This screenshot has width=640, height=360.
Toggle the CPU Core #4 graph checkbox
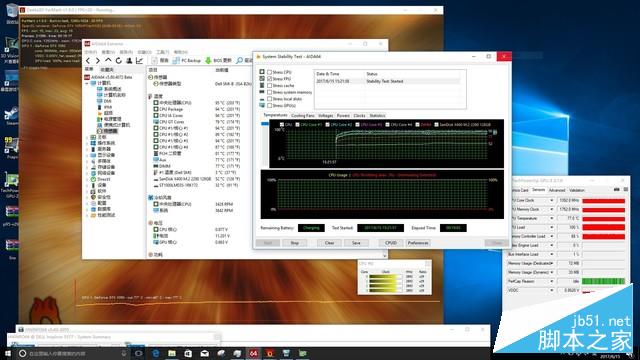387,124
